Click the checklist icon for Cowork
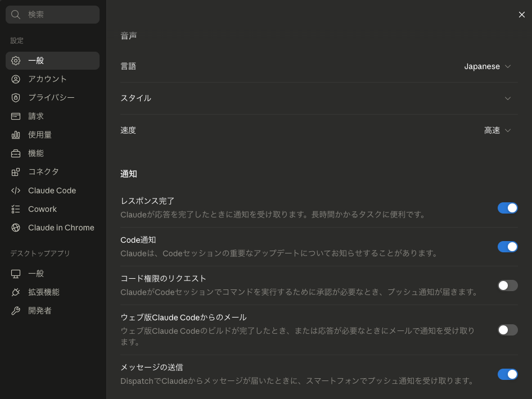 (x=16, y=209)
